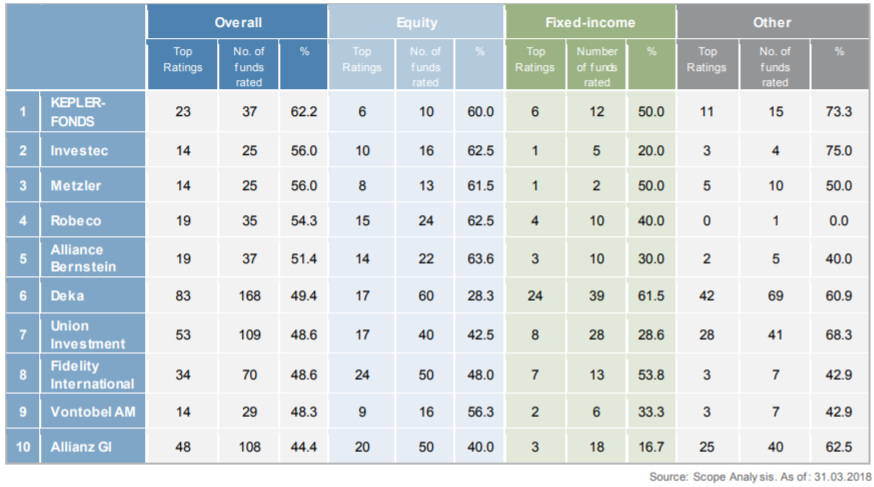
Task: Click the Overall column group header
Action: coord(237,22)
